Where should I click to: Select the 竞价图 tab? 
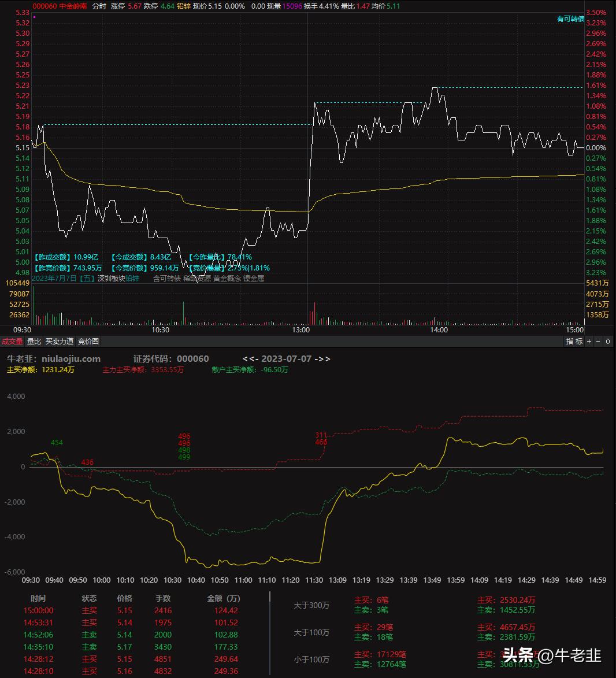88,342
